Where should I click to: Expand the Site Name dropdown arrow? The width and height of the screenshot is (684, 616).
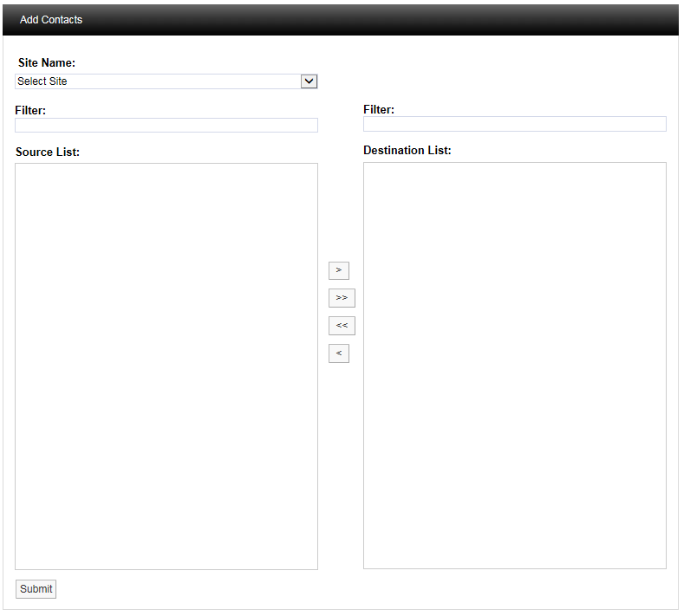[x=309, y=81]
